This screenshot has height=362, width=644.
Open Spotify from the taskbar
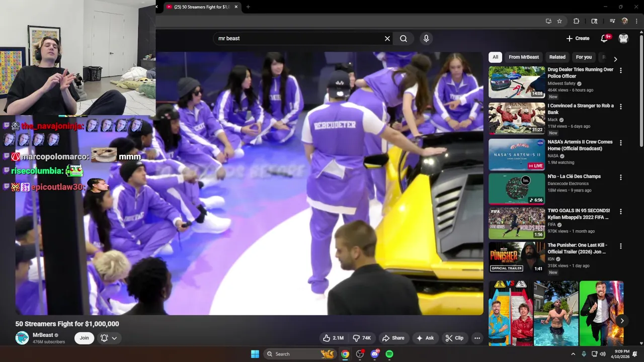coord(389,354)
